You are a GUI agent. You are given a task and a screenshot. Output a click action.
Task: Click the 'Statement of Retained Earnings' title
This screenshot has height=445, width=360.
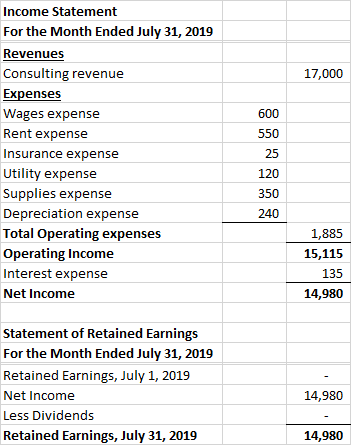coord(100,334)
